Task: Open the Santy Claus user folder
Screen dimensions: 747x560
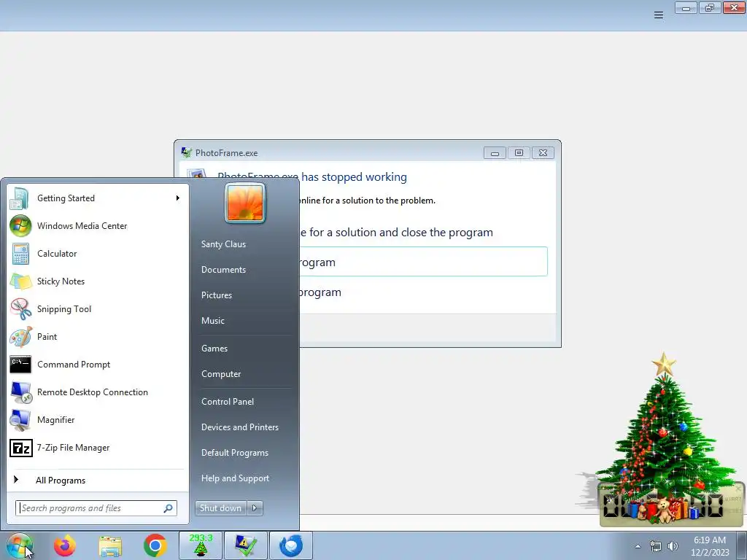Action: coord(223,244)
